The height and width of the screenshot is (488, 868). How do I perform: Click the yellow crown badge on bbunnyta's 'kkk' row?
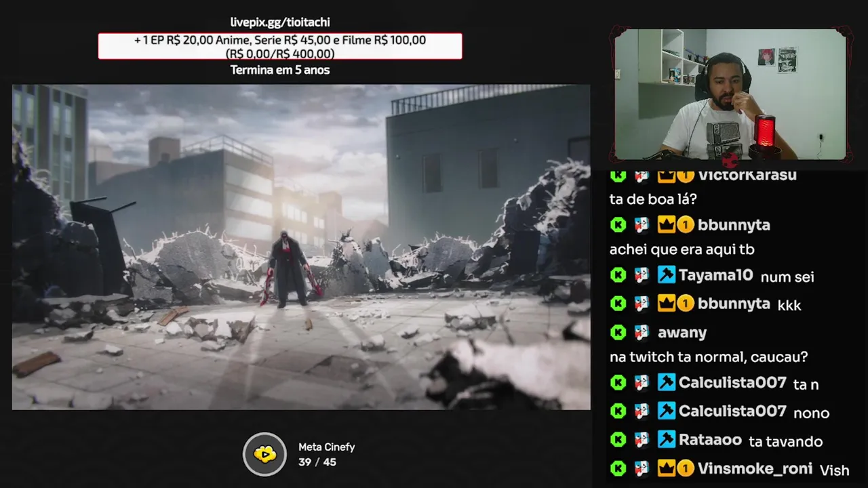point(667,303)
